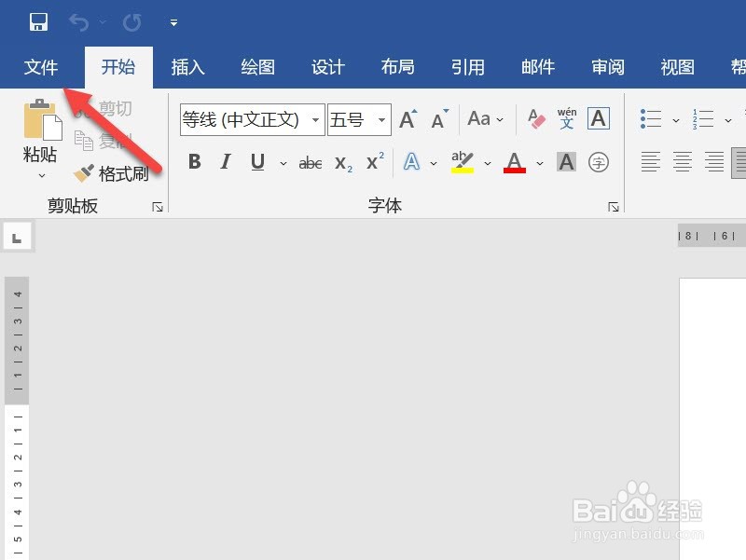
Task: Click the Bullets list icon
Action: [x=651, y=119]
